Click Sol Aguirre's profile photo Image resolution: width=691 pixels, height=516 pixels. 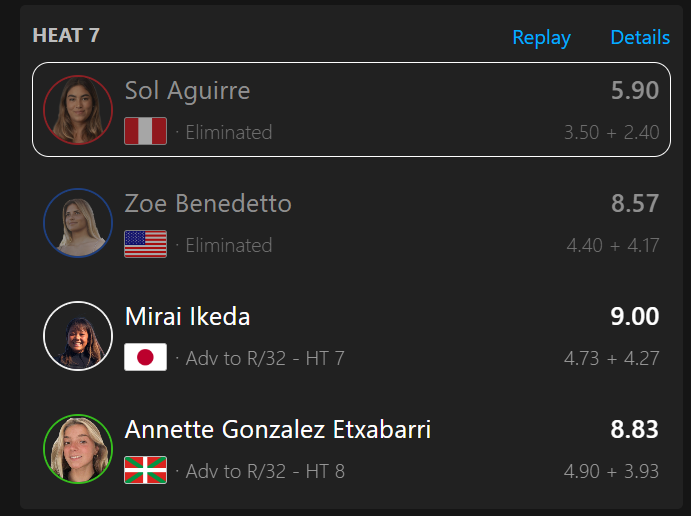(x=78, y=110)
